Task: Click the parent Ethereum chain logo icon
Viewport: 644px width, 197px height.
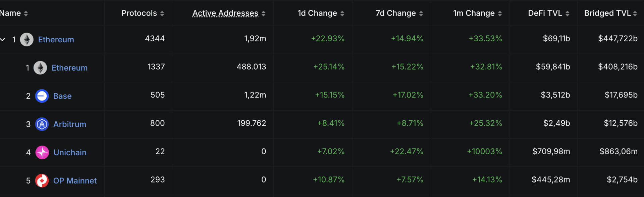Action: coord(27,40)
